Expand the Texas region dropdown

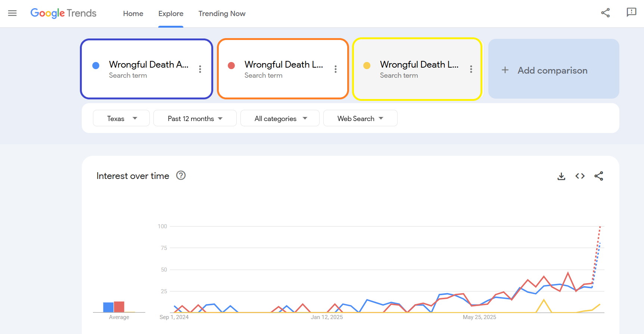tap(121, 118)
